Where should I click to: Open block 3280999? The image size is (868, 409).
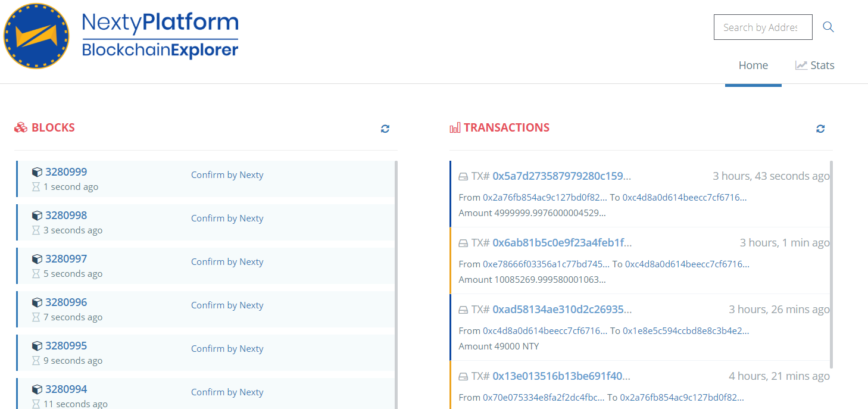click(x=66, y=172)
